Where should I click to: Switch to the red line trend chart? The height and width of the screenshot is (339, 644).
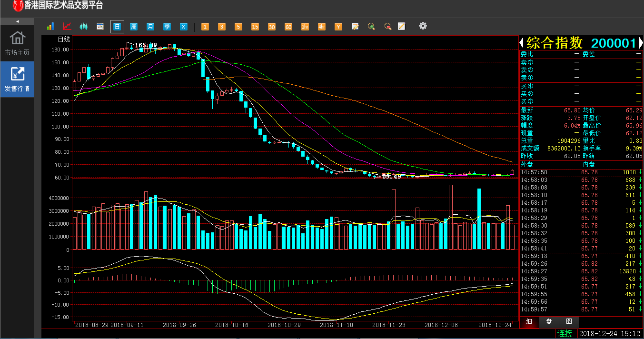[x=67, y=27]
